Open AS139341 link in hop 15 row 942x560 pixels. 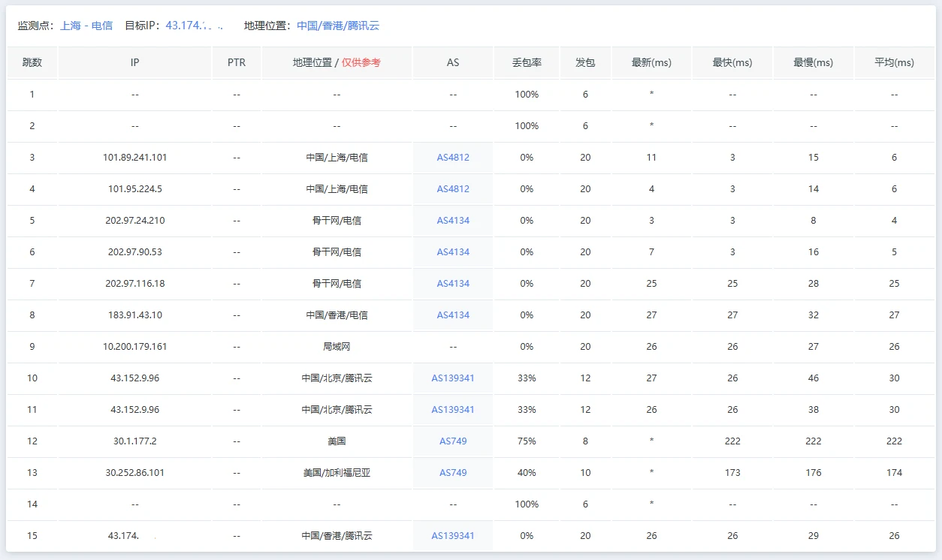point(453,536)
